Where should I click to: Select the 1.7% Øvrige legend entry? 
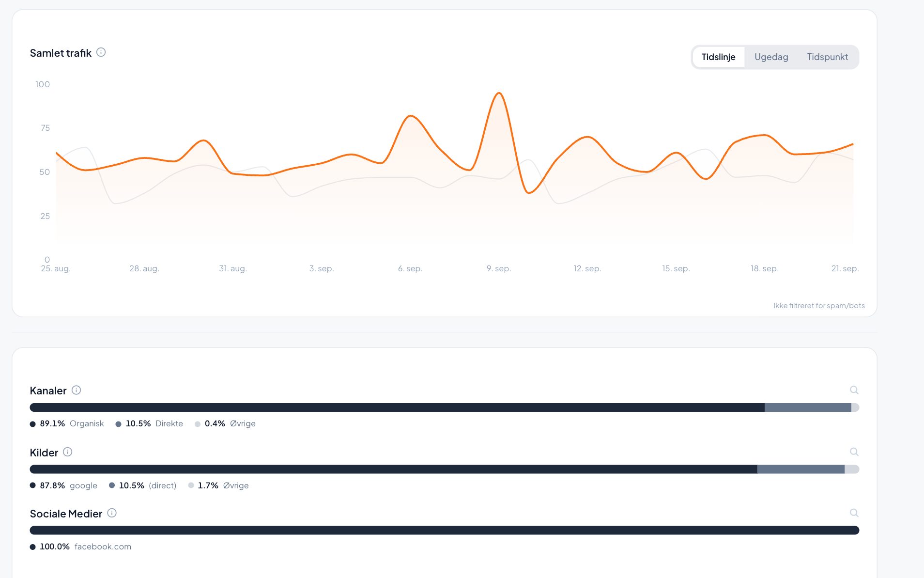218,485
